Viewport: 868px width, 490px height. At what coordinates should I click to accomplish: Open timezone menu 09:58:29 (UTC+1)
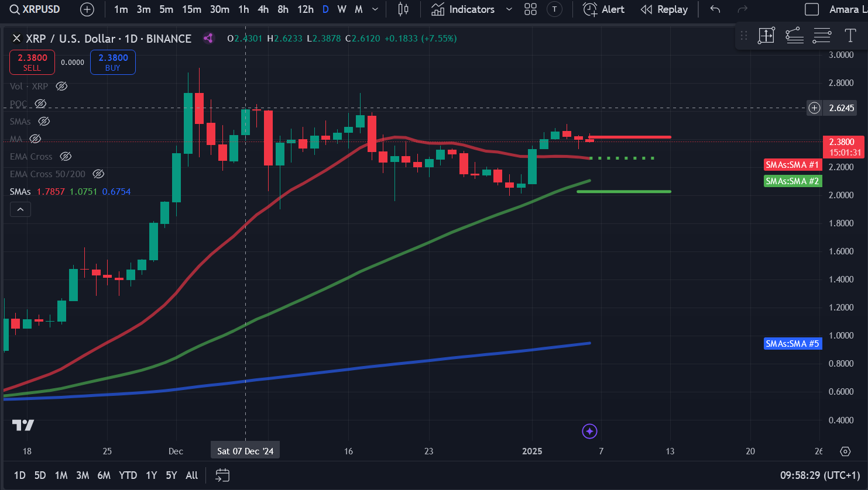click(821, 475)
